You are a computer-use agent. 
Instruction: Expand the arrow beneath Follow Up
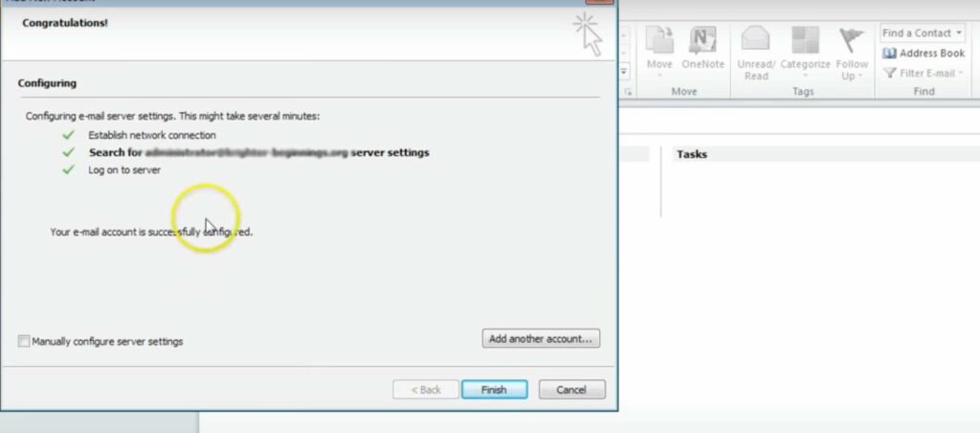click(860, 77)
